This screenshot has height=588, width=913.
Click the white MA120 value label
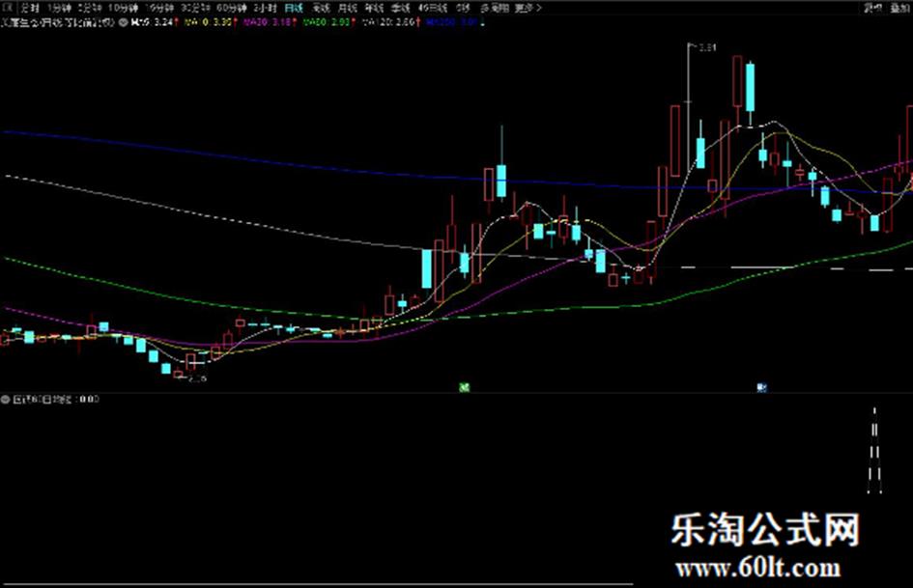point(390,23)
